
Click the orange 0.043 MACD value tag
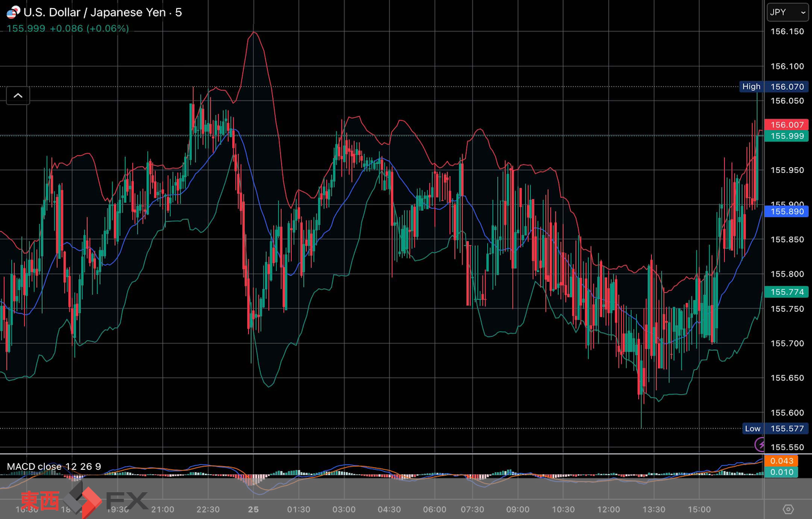[x=781, y=461]
